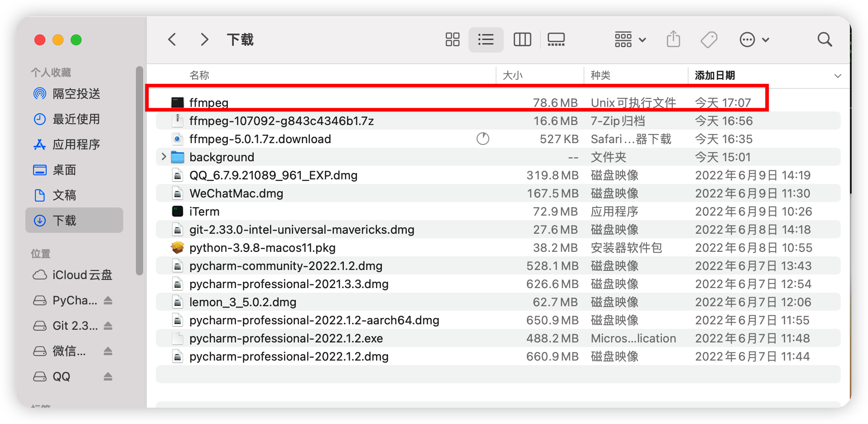This screenshot has width=868, height=424.
Task: Click the Search icon
Action: (825, 39)
